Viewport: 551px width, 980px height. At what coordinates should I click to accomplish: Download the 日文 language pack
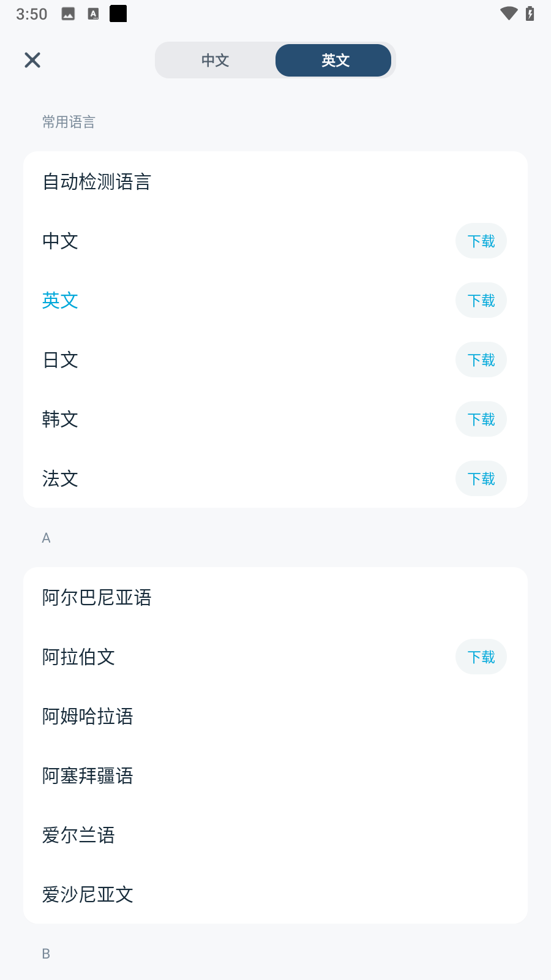[x=481, y=360]
